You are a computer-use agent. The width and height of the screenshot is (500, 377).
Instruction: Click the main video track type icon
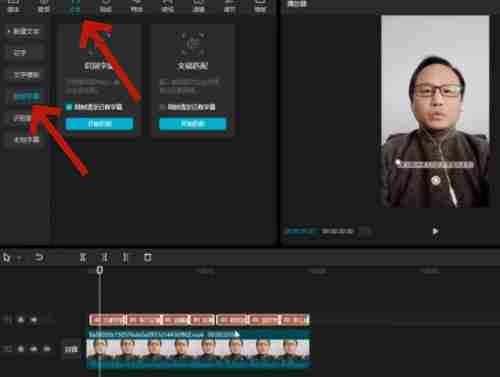pos(7,349)
